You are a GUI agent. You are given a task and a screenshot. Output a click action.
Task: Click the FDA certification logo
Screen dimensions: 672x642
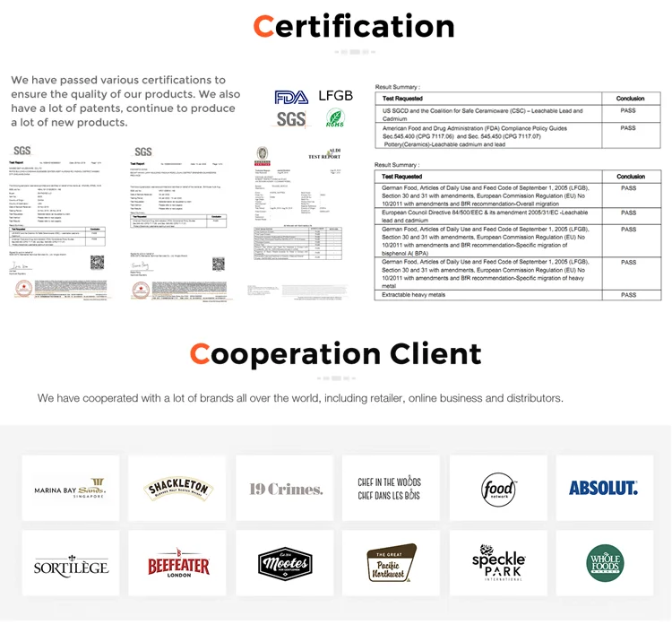coord(291,98)
